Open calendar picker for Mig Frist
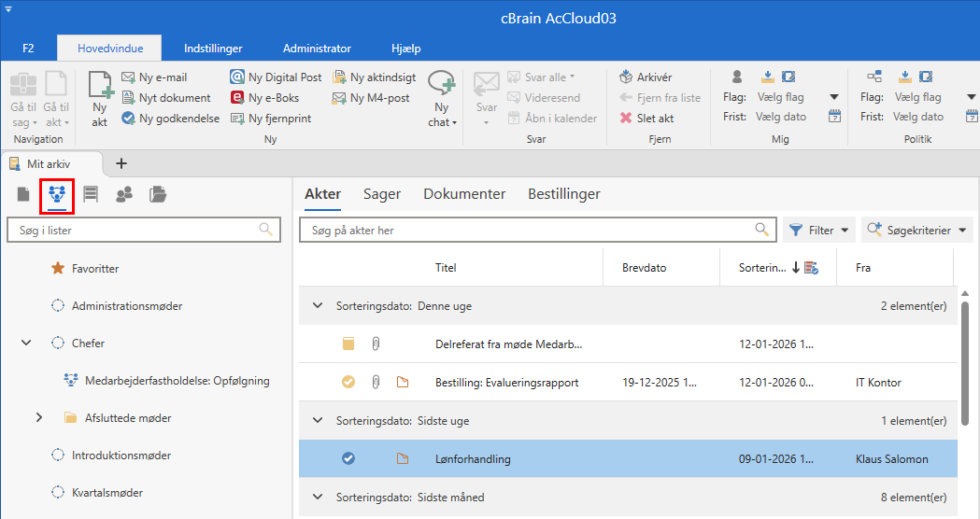The height and width of the screenshot is (519, 980). 834,117
